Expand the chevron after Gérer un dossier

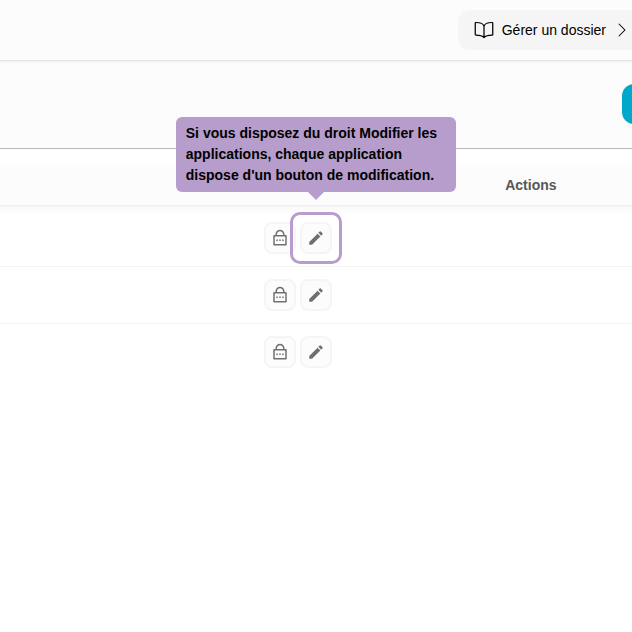point(622,30)
